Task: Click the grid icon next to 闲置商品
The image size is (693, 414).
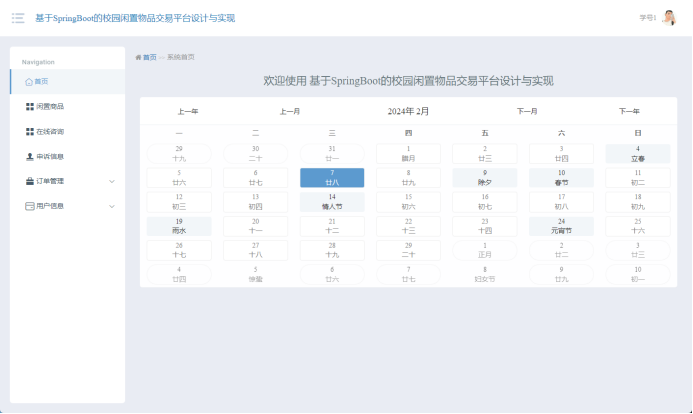Action: point(30,106)
